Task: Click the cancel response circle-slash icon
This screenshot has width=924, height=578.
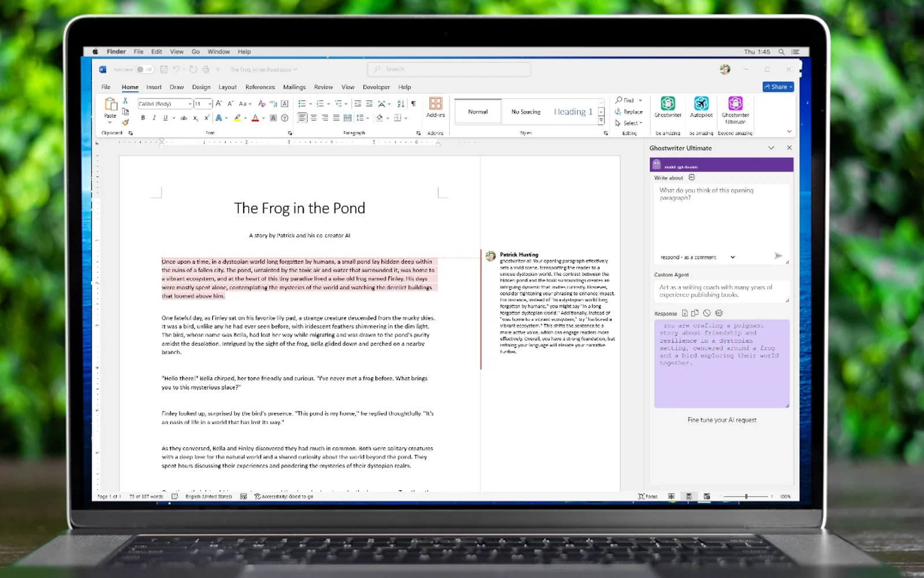Action: pyautogui.click(x=707, y=313)
